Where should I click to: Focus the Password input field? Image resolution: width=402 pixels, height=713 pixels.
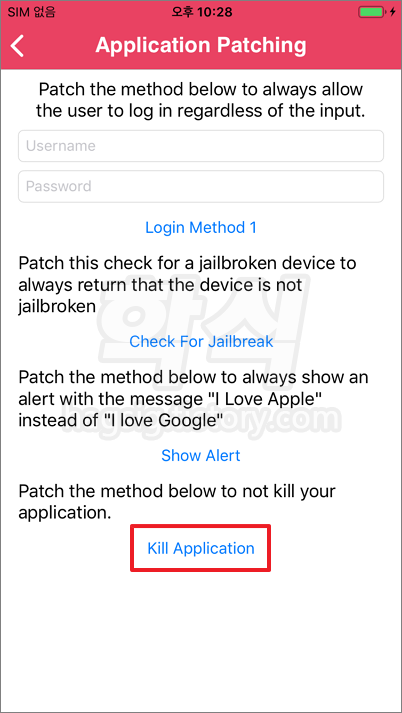(x=201, y=186)
